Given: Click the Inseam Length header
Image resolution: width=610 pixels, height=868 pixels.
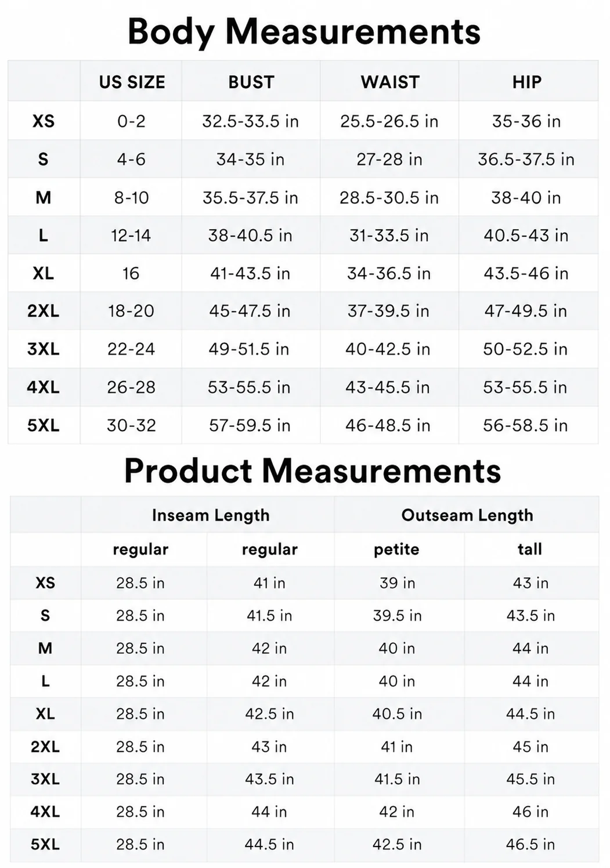Looking at the screenshot, I should click(211, 515).
